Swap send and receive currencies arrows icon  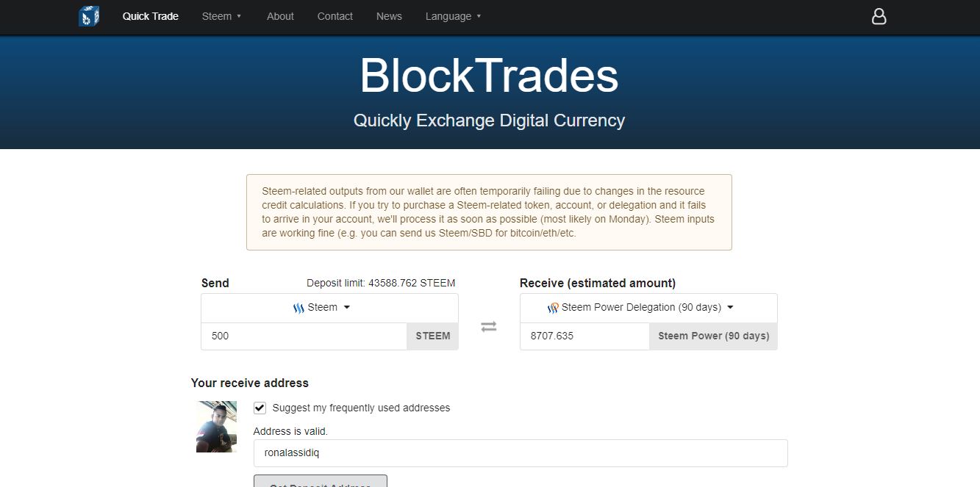click(x=489, y=327)
